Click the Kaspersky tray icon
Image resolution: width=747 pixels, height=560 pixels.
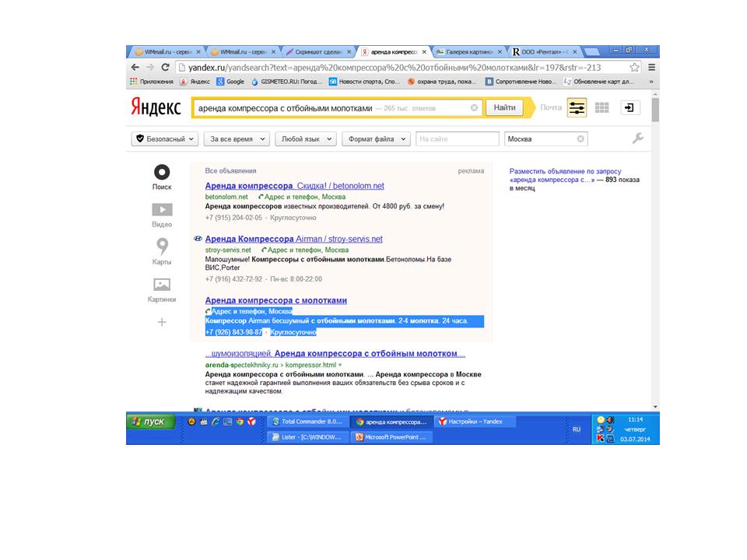coord(600,439)
